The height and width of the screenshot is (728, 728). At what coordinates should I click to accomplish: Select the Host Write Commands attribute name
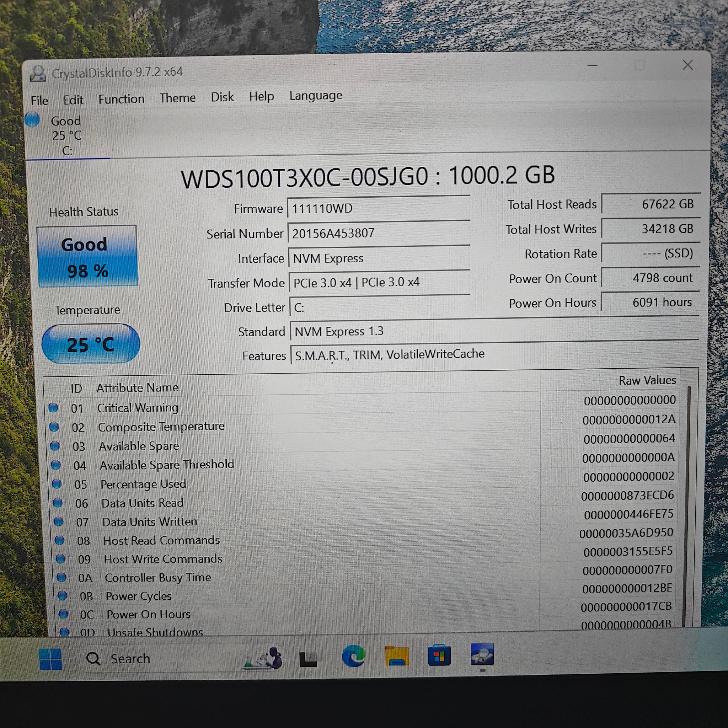click(x=163, y=559)
